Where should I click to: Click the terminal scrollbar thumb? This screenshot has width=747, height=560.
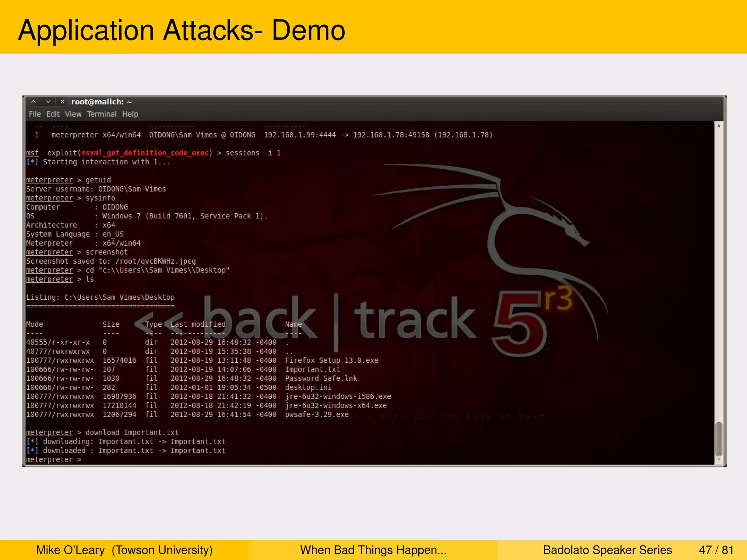719,439
